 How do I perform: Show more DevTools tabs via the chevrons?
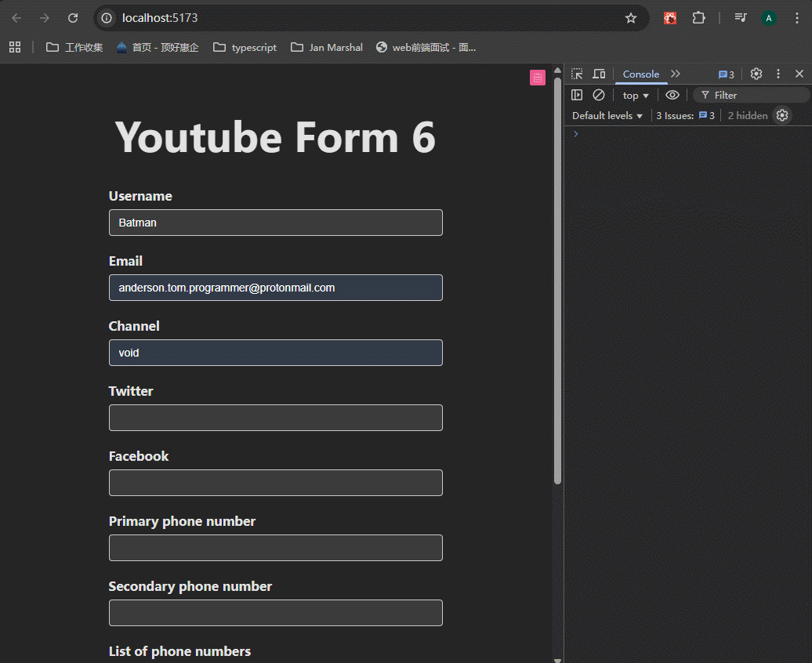pyautogui.click(x=676, y=74)
